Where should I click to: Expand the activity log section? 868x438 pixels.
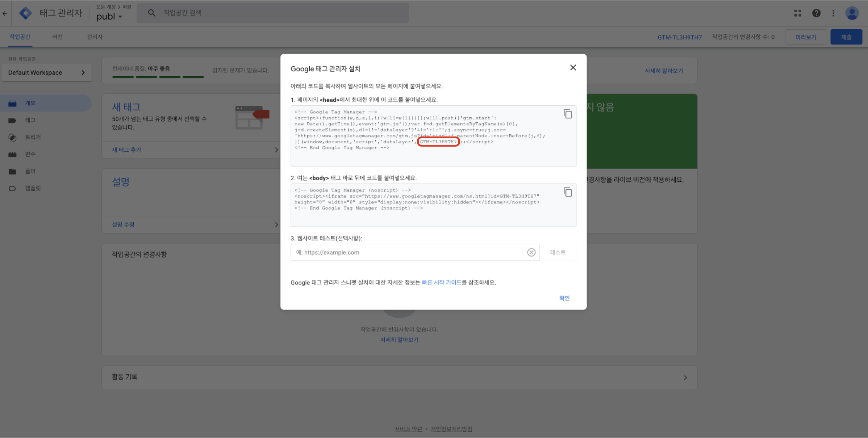[685, 378]
